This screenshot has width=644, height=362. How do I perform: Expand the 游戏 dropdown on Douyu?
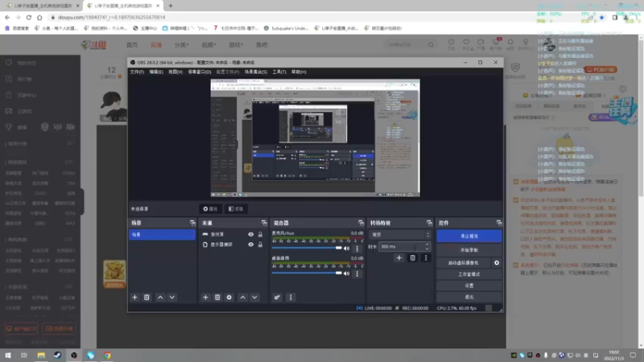(236, 45)
